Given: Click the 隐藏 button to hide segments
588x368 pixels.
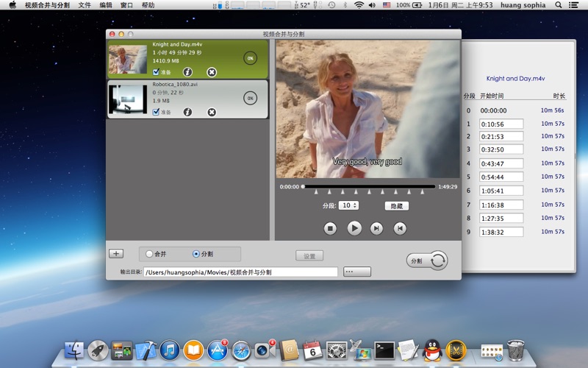Looking at the screenshot, I should (397, 206).
